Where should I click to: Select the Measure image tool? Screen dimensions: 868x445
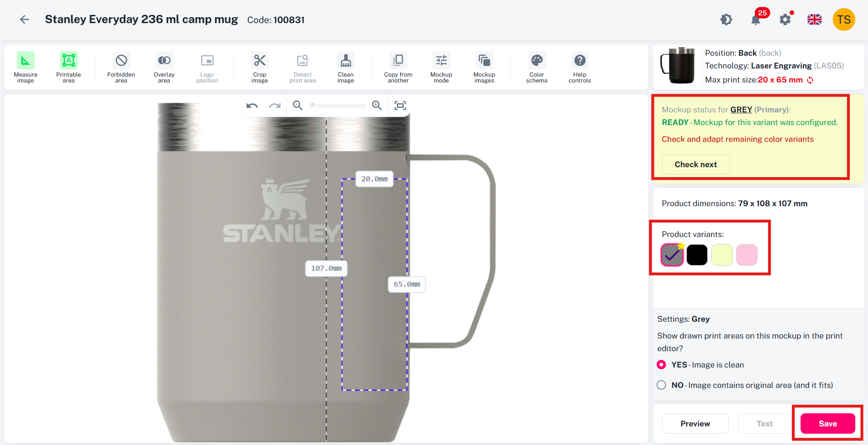pyautogui.click(x=26, y=68)
